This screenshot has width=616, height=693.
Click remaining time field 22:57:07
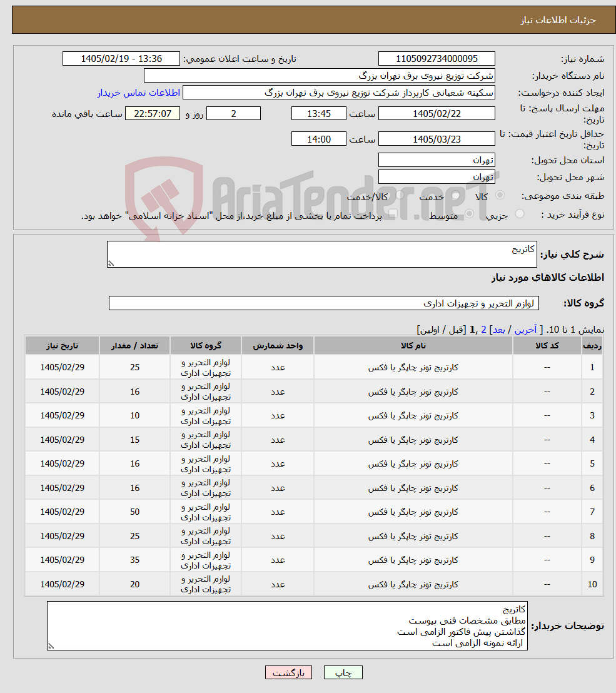[x=153, y=114]
